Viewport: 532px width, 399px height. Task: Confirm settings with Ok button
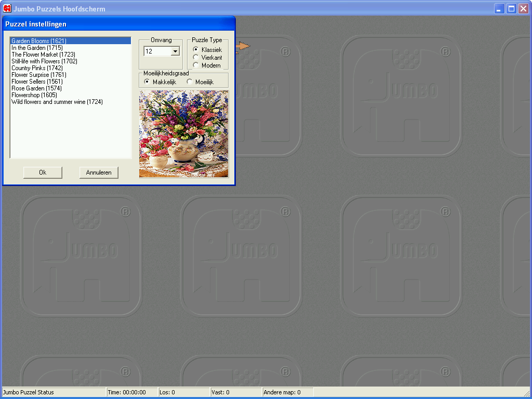coord(43,172)
